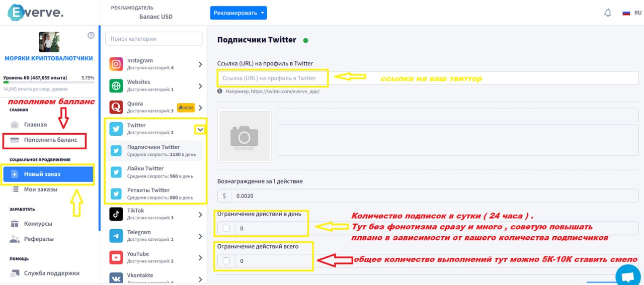Click the Everve logo
644x285 pixels.
[x=35, y=14]
